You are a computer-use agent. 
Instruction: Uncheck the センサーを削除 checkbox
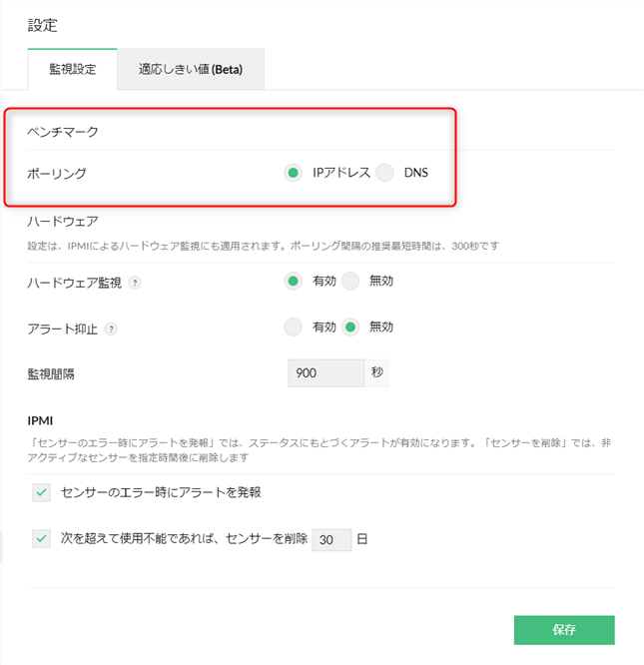pyautogui.click(x=41, y=539)
